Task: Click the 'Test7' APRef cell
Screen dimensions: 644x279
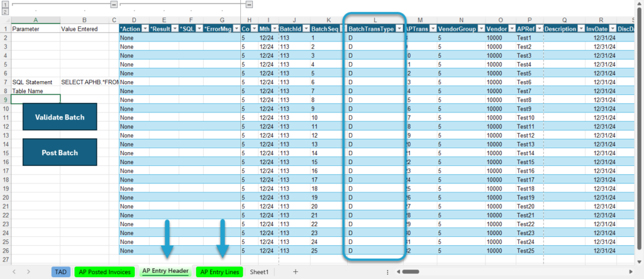Action: pyautogui.click(x=530, y=90)
